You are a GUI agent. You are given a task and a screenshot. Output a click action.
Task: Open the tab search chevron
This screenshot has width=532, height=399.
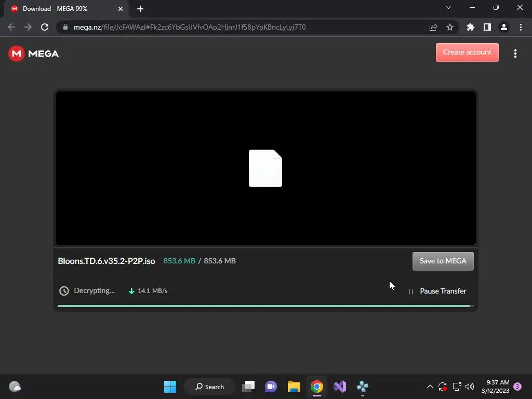pos(448,7)
